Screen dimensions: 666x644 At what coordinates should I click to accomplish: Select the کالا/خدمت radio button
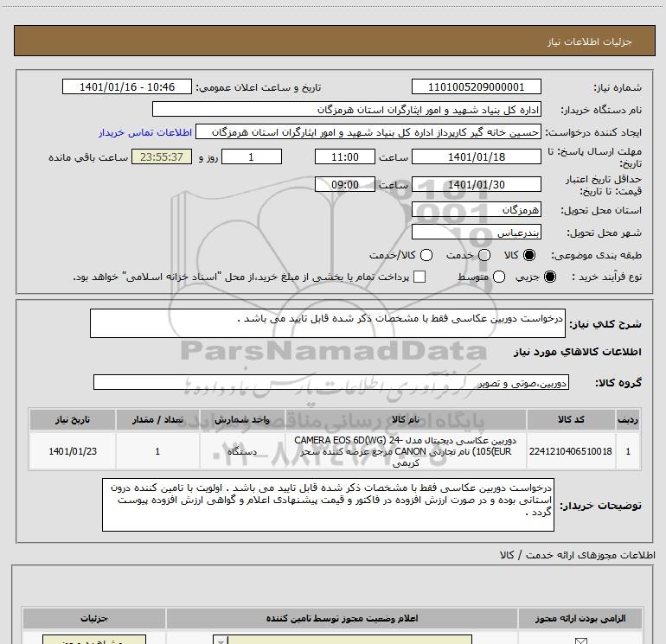click(x=426, y=255)
